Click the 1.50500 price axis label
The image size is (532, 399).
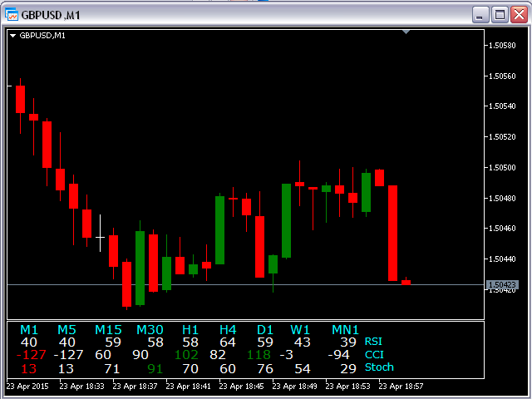click(x=502, y=168)
